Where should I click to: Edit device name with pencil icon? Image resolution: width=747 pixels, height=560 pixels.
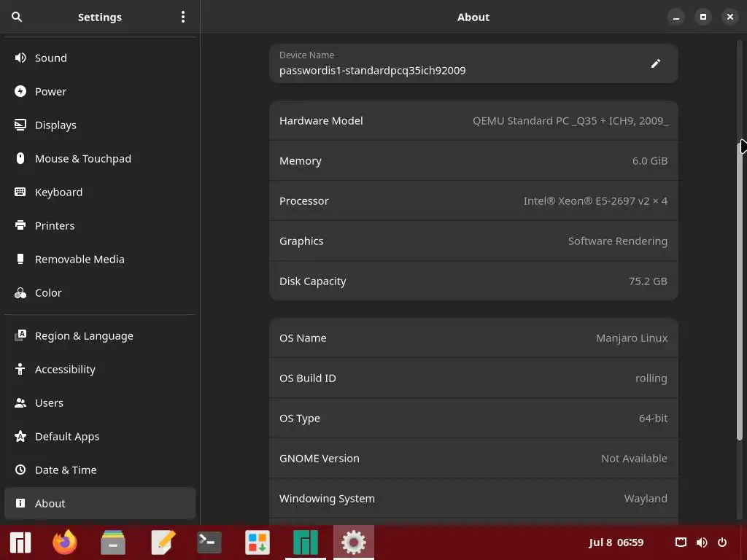point(656,63)
